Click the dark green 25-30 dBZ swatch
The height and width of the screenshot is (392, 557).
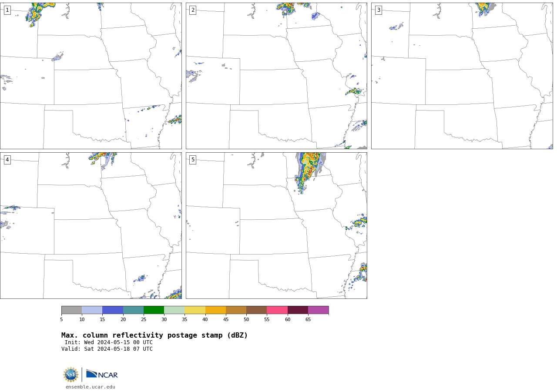[154, 310]
